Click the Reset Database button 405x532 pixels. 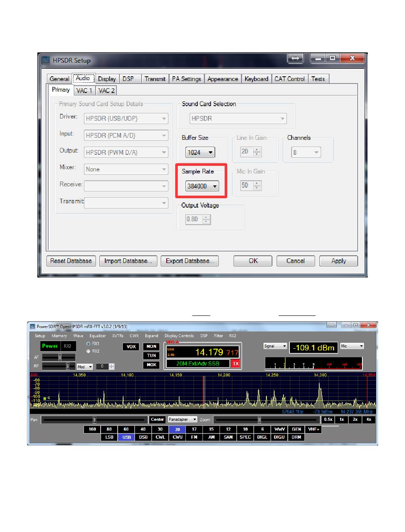tap(71, 261)
